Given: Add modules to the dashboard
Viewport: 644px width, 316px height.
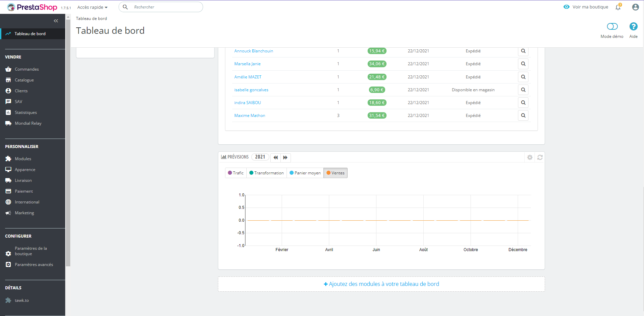Looking at the screenshot, I should point(381,284).
